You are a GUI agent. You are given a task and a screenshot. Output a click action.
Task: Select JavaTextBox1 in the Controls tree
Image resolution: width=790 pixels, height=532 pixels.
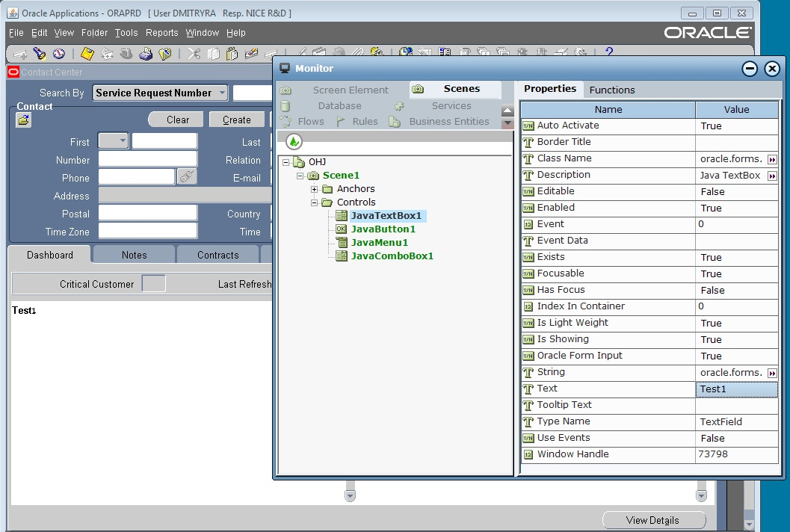(x=386, y=216)
